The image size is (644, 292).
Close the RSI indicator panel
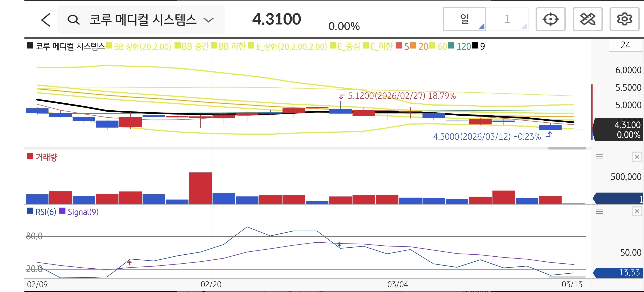coord(637,211)
